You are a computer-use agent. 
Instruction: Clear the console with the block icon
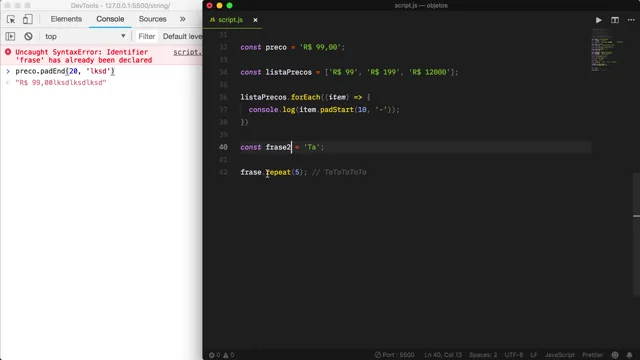pos(28,36)
